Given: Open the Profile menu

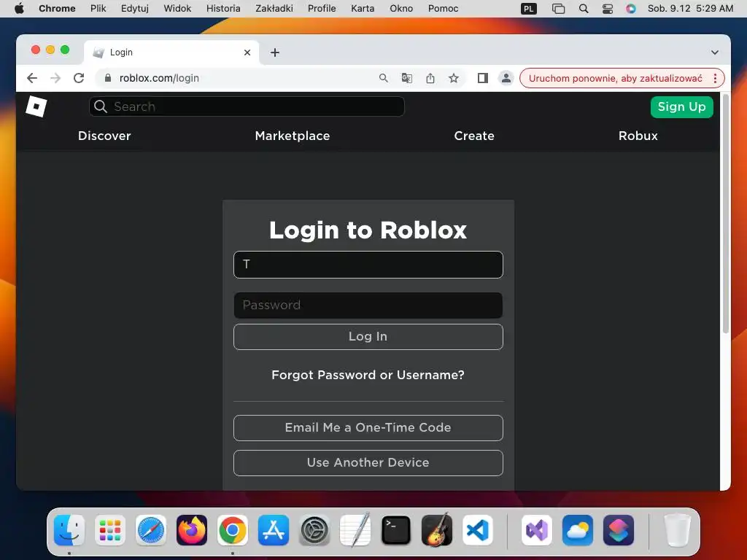Looking at the screenshot, I should coord(322,9).
